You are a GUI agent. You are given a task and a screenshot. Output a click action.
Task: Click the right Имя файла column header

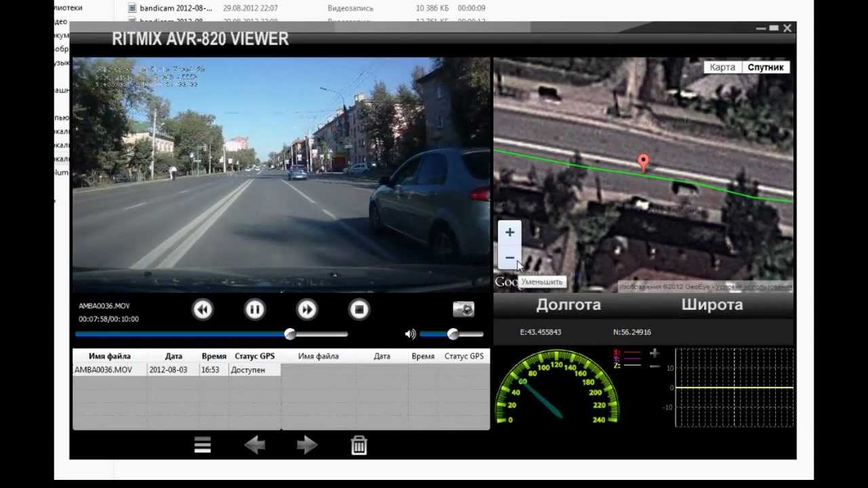(318, 356)
